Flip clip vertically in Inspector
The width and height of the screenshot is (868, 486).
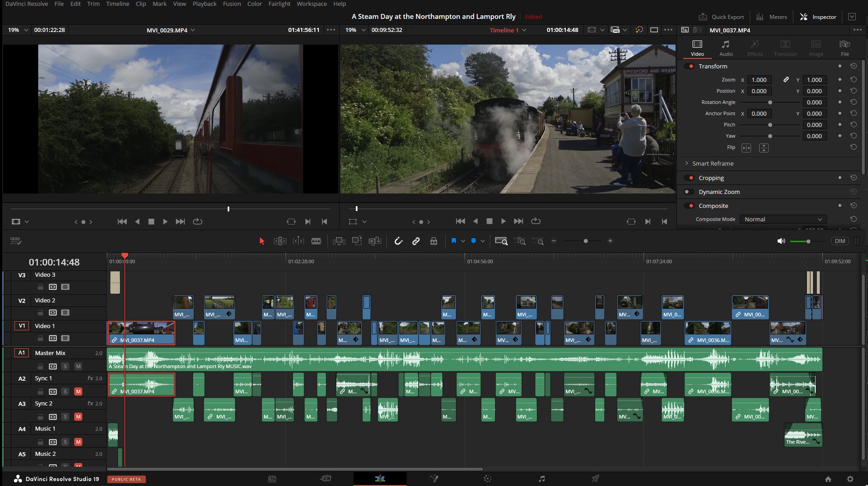(764, 148)
